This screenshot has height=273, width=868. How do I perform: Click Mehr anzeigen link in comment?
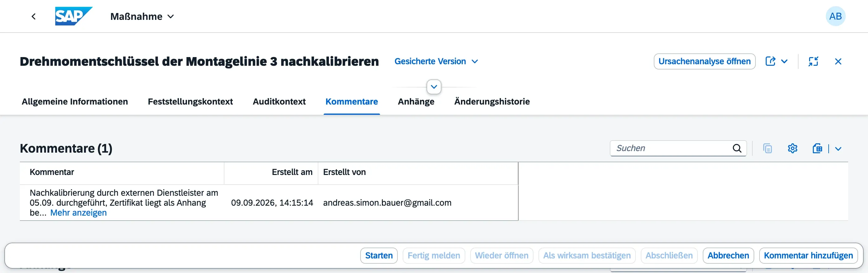click(78, 213)
